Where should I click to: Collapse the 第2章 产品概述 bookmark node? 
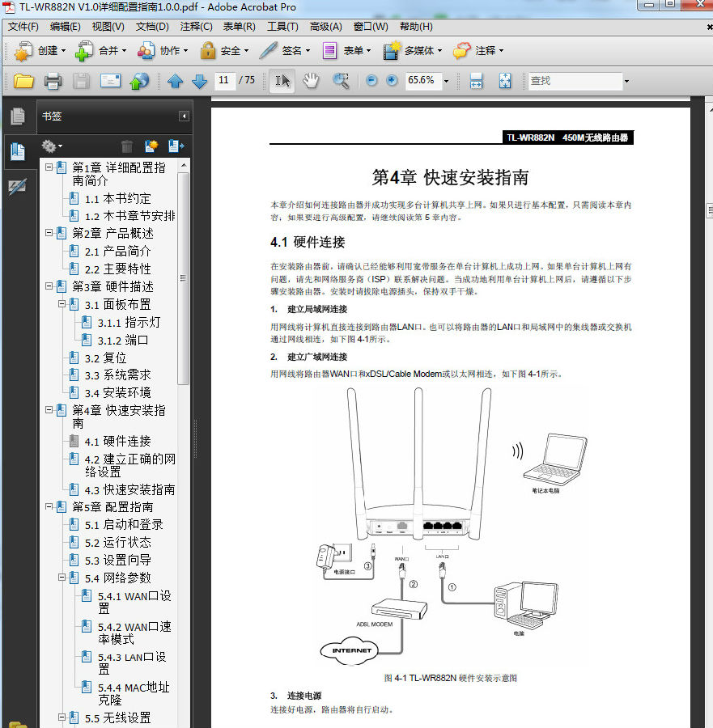point(49,233)
